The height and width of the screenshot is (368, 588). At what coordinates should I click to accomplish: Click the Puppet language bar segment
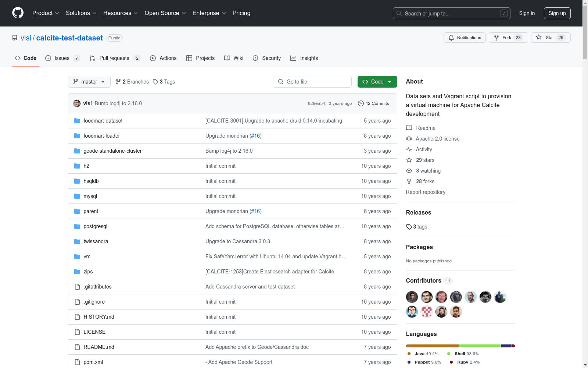[x=506, y=346]
